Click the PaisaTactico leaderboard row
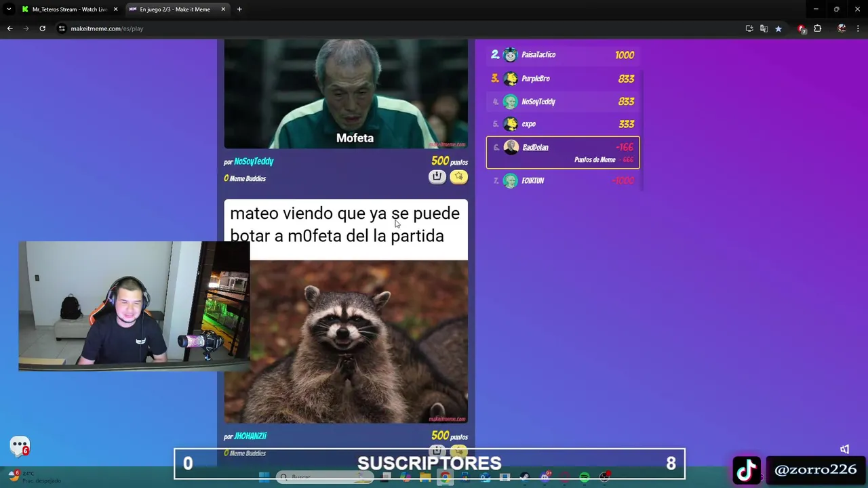 [x=562, y=55]
